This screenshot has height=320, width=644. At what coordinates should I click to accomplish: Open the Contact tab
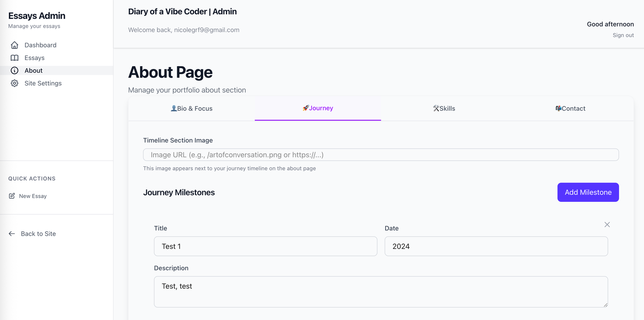pos(570,108)
